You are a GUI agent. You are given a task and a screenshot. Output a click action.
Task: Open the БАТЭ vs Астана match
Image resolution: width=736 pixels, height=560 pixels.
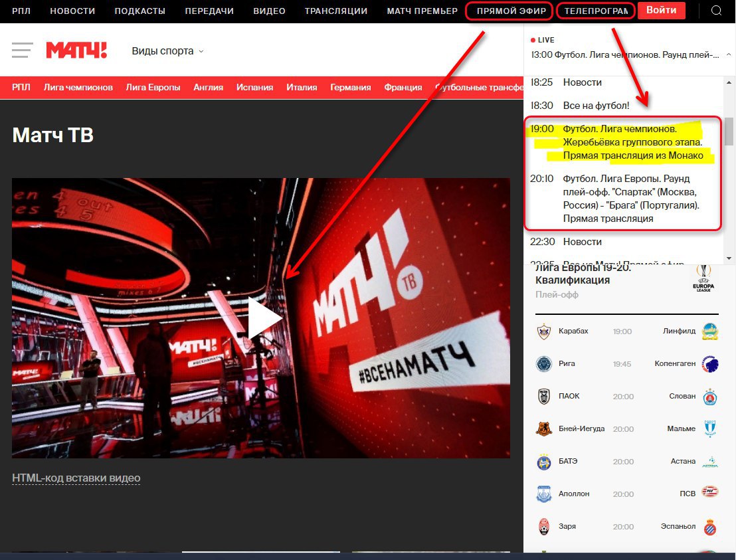[x=626, y=462]
